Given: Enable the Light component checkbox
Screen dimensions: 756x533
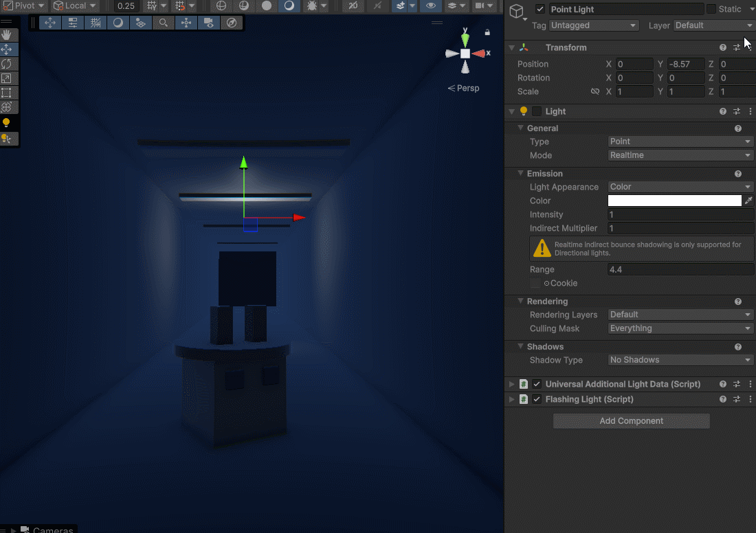Looking at the screenshot, I should pos(537,111).
